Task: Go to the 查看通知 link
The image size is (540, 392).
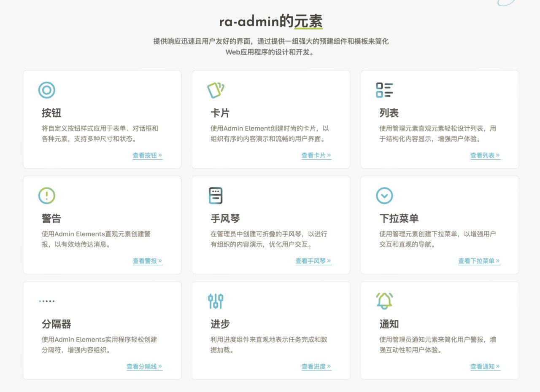Action: tap(485, 367)
